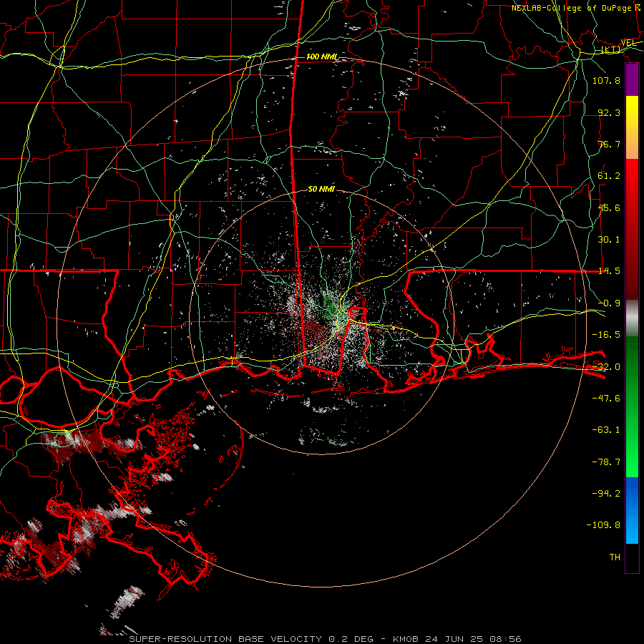Select the 14.5 legend value
Viewport: 644px width, 644px height.
click(609, 271)
